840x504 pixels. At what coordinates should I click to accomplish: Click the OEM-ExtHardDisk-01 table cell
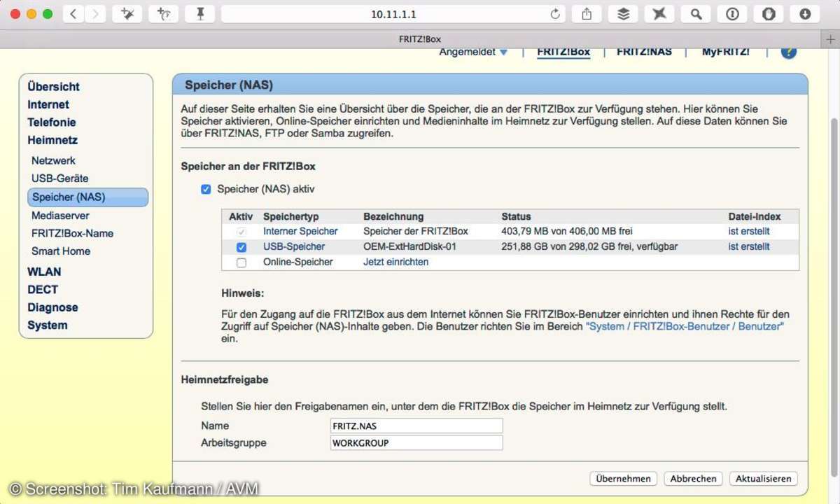pyautogui.click(x=409, y=246)
